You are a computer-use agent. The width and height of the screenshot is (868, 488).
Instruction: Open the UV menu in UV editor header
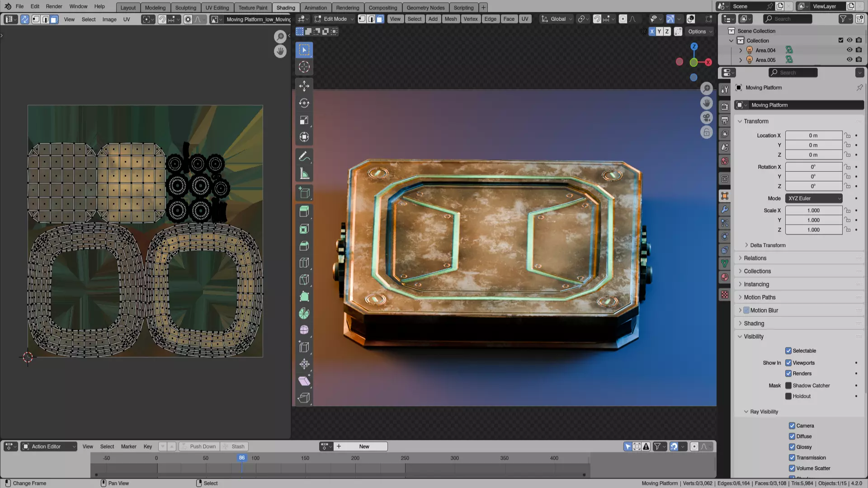(127, 19)
